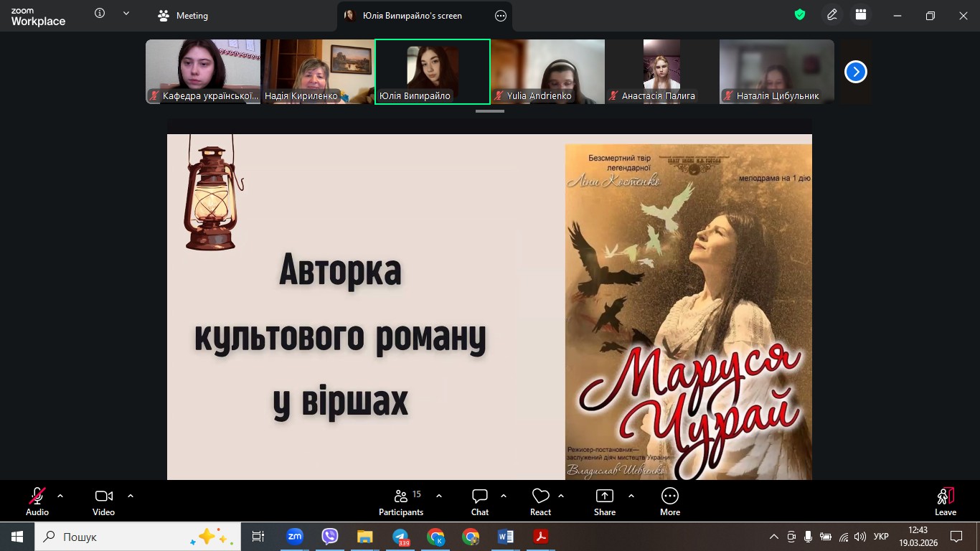Open meeting information circle icon

(100, 14)
